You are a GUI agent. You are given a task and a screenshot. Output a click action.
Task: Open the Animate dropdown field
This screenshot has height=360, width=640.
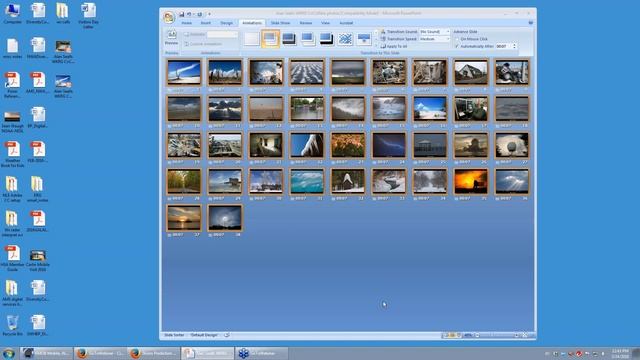(x=222, y=35)
